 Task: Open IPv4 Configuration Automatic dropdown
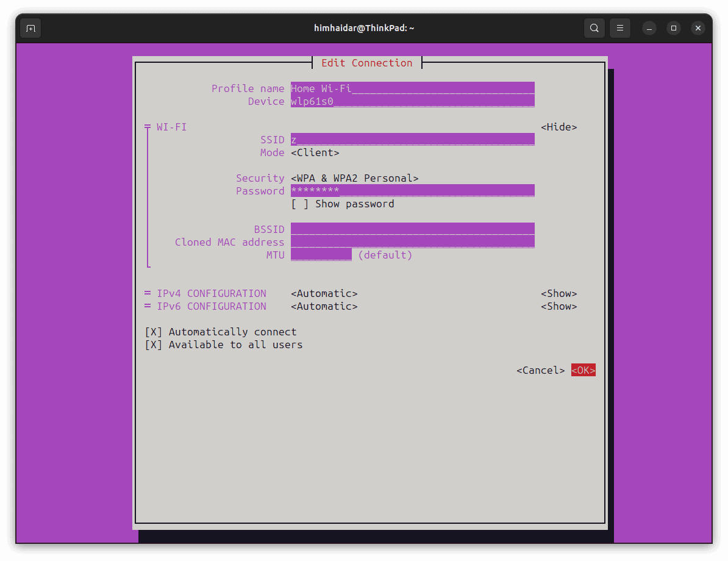click(x=324, y=293)
